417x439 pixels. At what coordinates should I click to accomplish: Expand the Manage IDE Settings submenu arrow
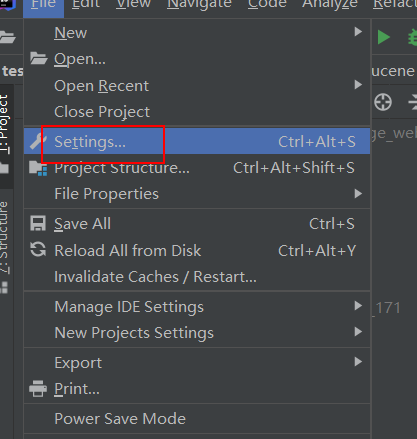pyautogui.click(x=358, y=306)
